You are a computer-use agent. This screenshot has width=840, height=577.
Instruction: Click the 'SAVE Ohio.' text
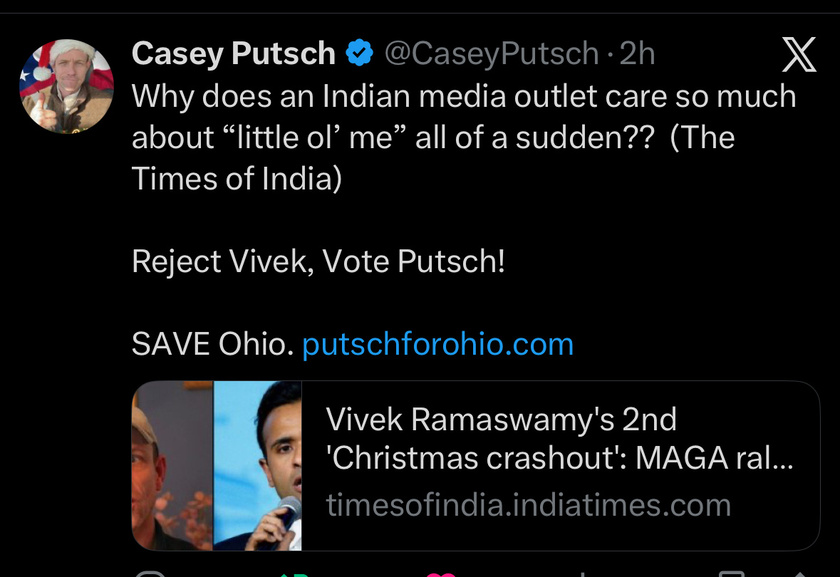[x=212, y=344]
